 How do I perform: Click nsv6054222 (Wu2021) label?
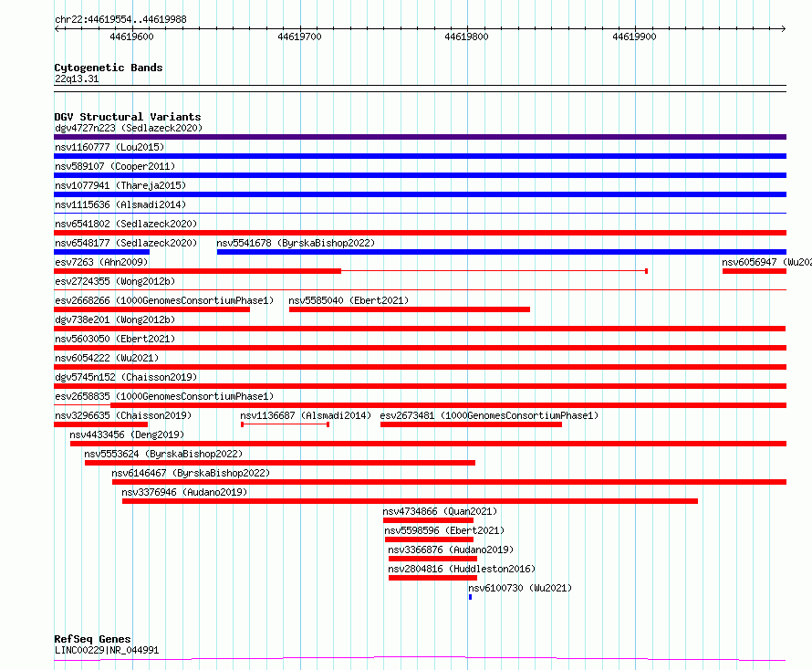click(x=107, y=358)
